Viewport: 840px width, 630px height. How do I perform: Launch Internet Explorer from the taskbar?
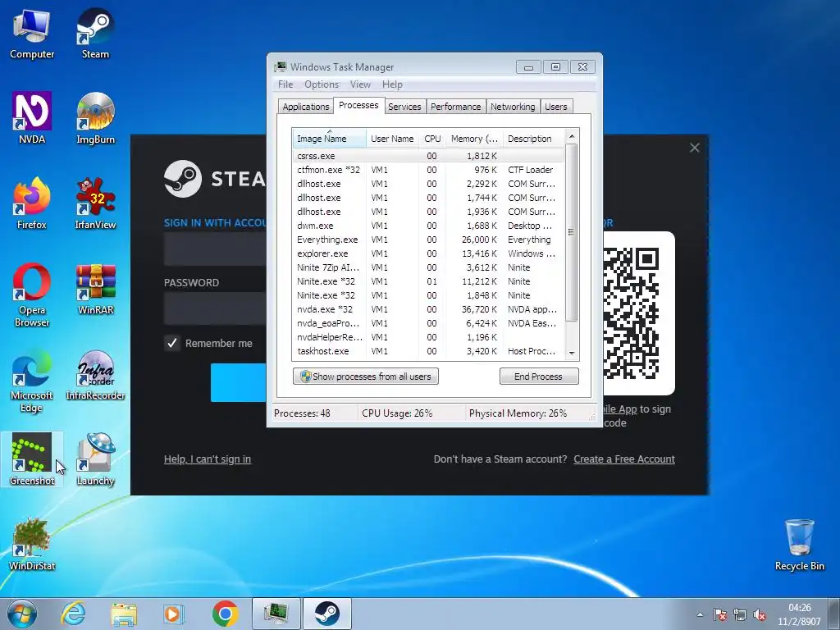[73, 614]
